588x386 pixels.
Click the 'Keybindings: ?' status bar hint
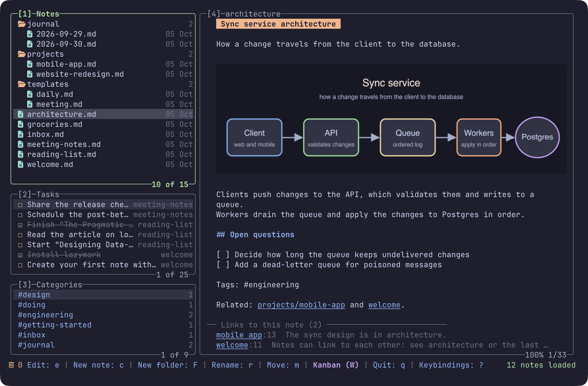(x=451, y=365)
